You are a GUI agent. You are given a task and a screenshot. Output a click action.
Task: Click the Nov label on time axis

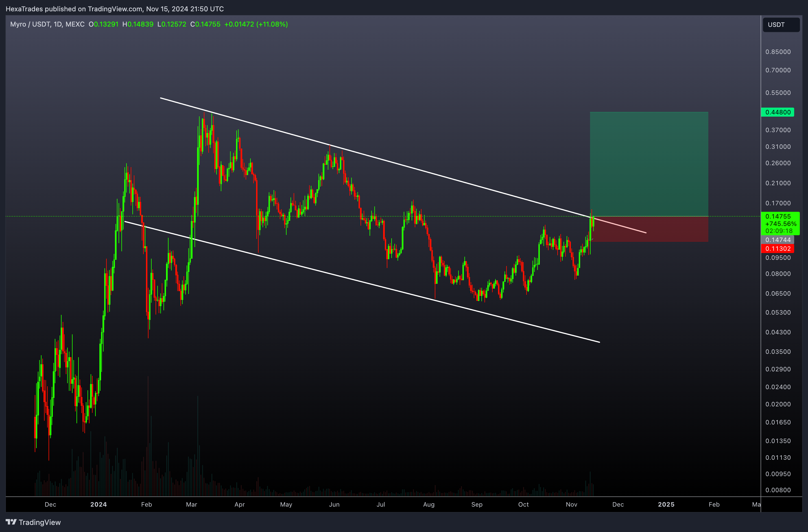pyautogui.click(x=571, y=504)
